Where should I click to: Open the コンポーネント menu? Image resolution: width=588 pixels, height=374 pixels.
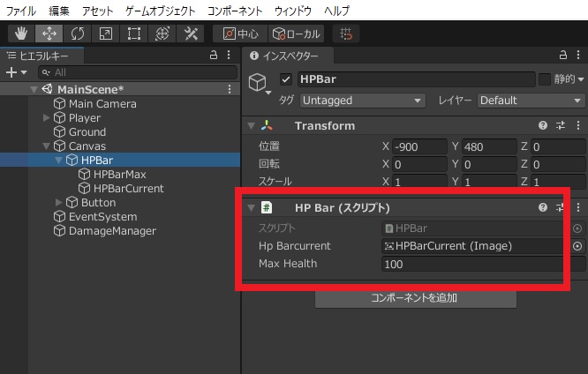click(235, 11)
